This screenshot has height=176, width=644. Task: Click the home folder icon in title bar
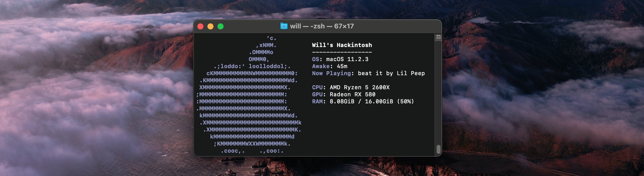[284, 26]
